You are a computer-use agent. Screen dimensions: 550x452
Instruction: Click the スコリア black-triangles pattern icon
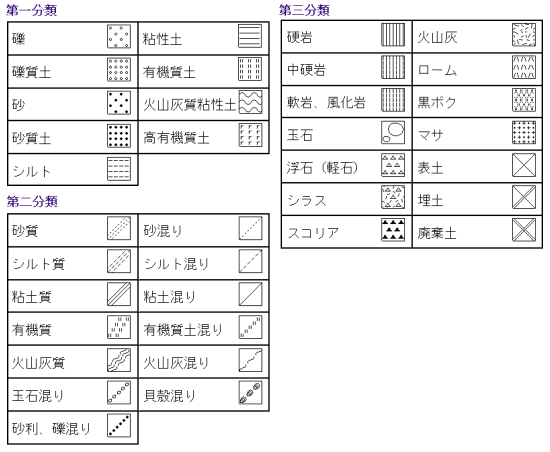(x=393, y=230)
